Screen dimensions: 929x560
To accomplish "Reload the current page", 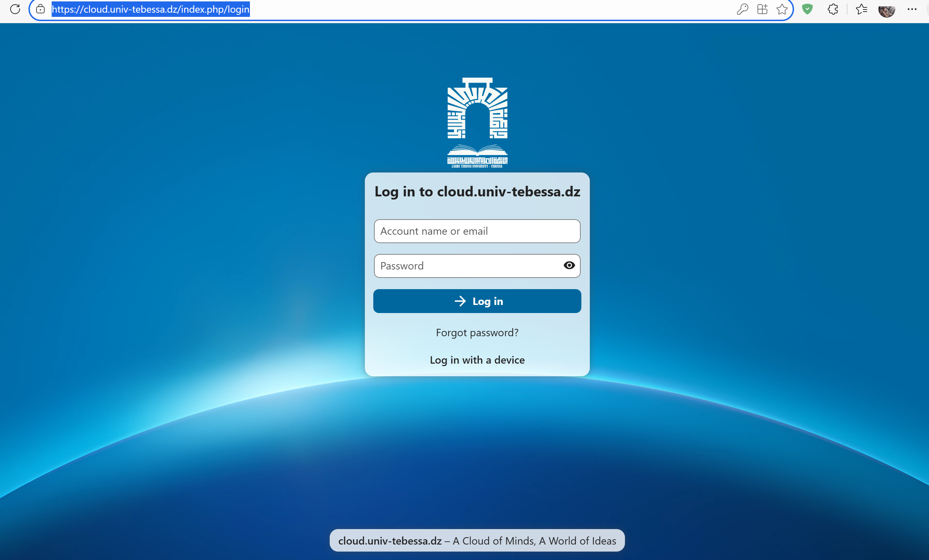I will pos(15,9).
